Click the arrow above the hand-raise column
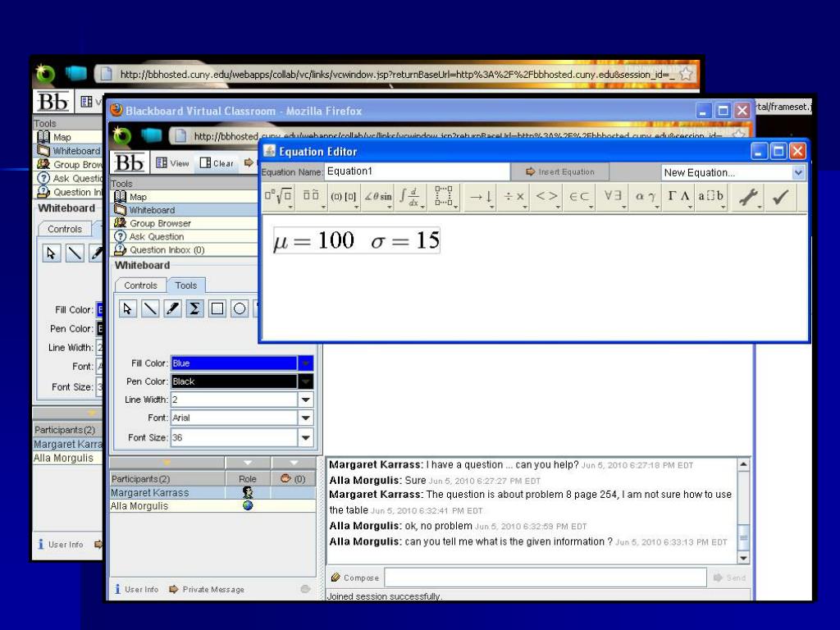 coord(294,463)
